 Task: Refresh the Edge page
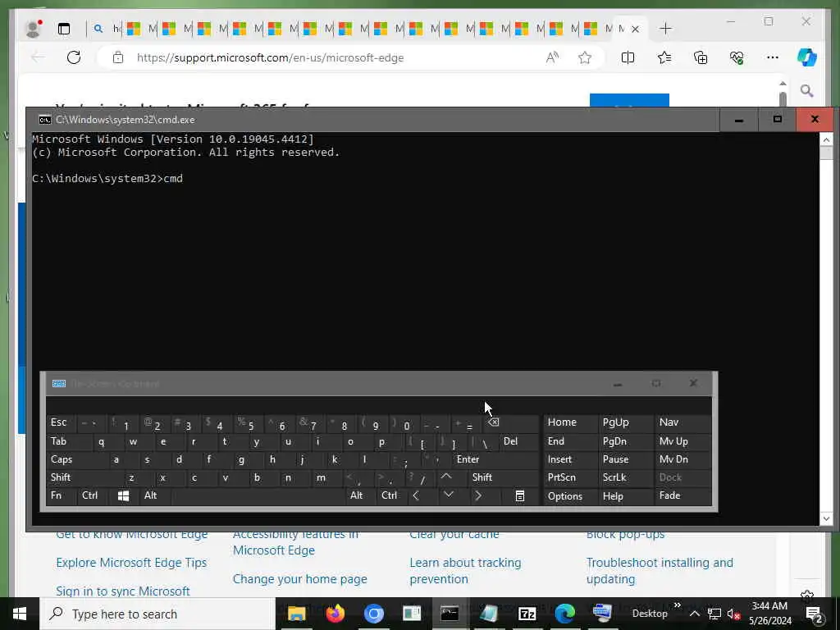pyautogui.click(x=74, y=57)
